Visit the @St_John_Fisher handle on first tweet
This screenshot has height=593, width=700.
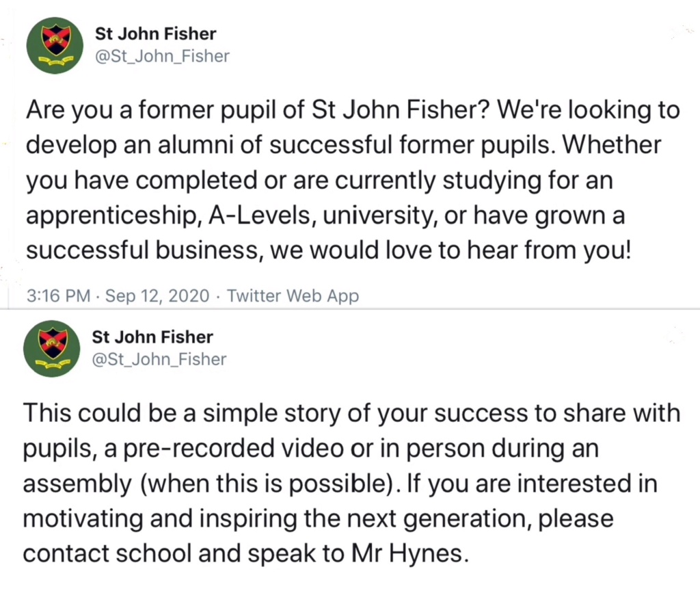[163, 56]
